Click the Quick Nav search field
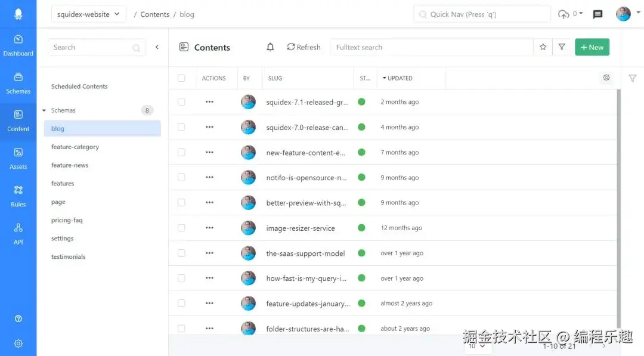This screenshot has width=644, height=356. tap(482, 14)
